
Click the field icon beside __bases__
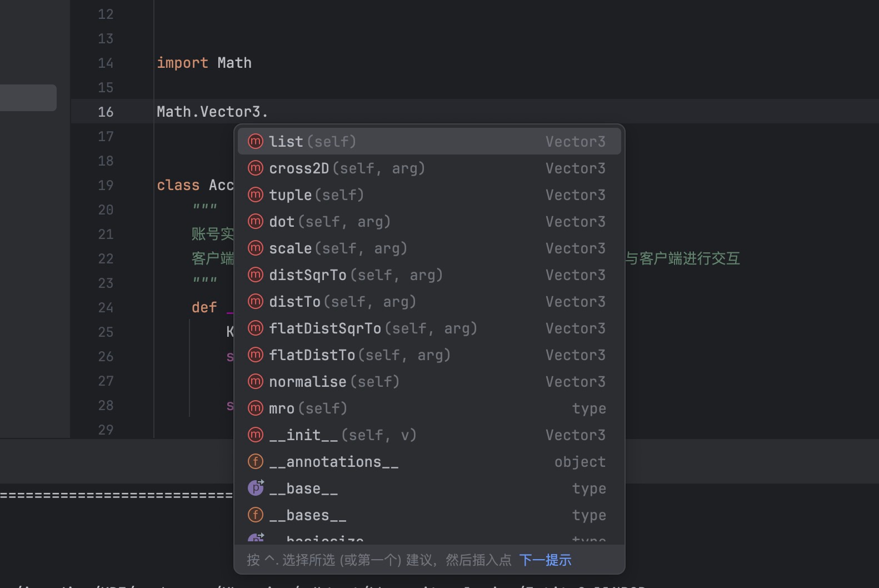pos(255,515)
